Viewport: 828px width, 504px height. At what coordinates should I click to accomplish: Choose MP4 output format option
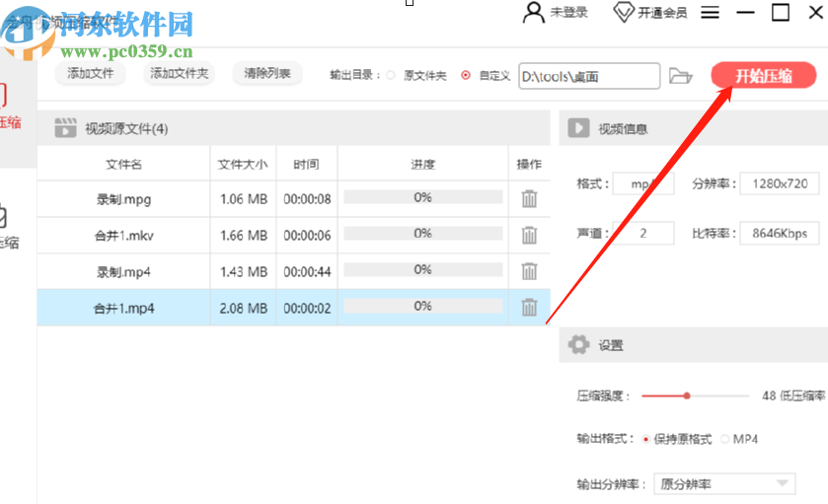coord(724,439)
